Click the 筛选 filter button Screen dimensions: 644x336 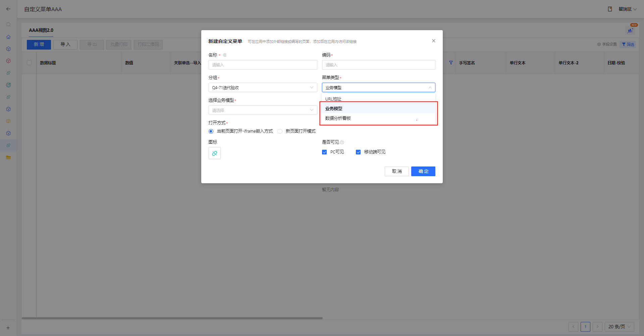[628, 44]
